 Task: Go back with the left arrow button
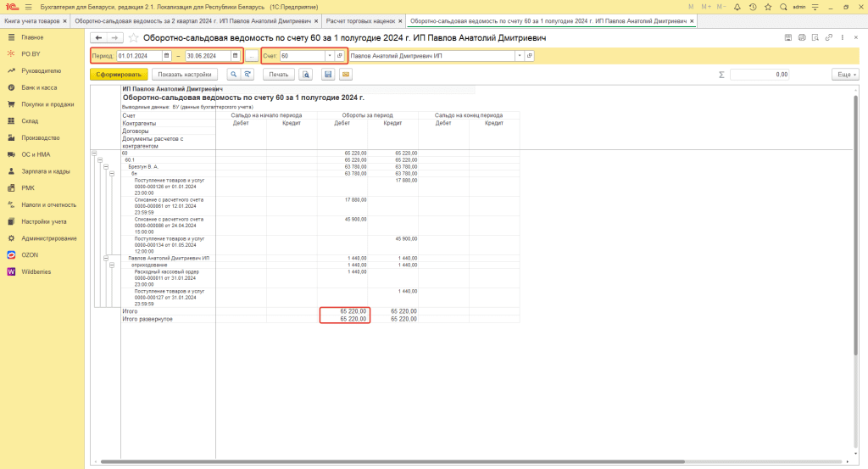[x=98, y=37]
